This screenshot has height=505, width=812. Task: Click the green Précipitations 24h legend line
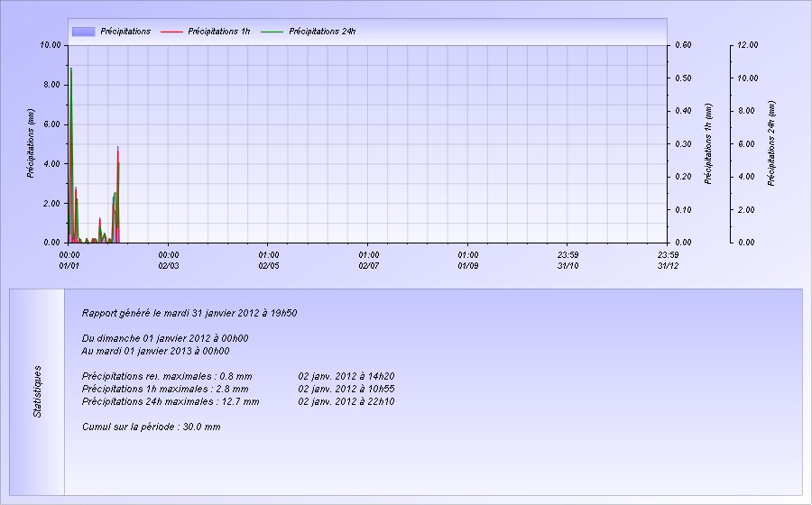(x=272, y=32)
